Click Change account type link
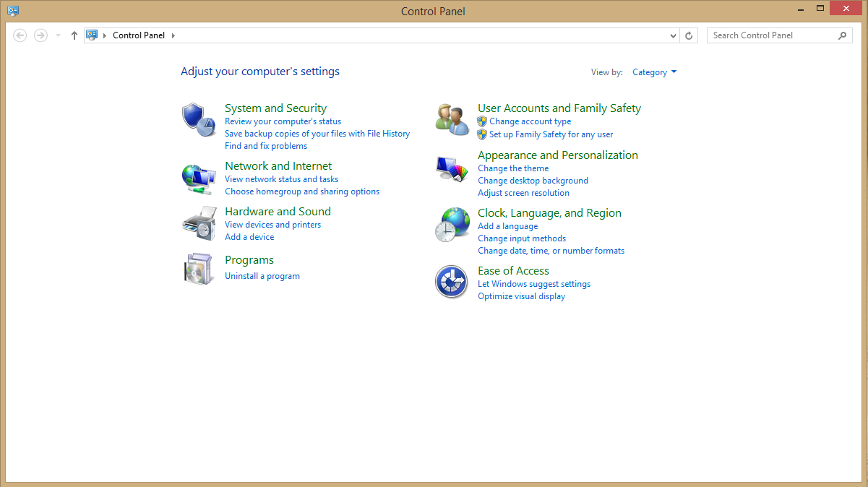 (x=530, y=121)
